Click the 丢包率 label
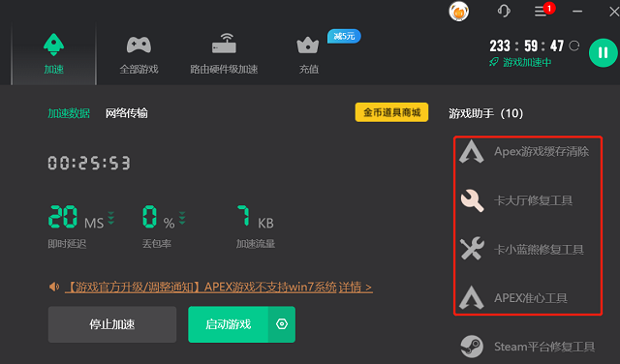The width and height of the screenshot is (620, 364). (157, 244)
